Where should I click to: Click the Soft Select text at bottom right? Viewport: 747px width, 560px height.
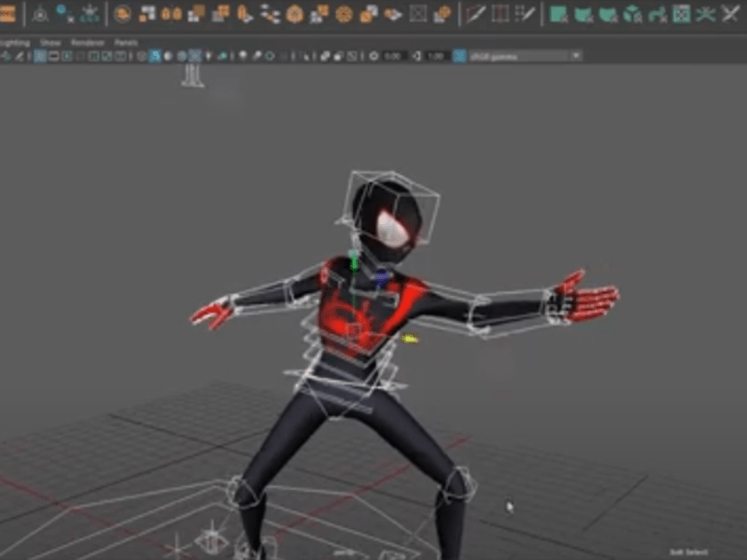coord(689,553)
